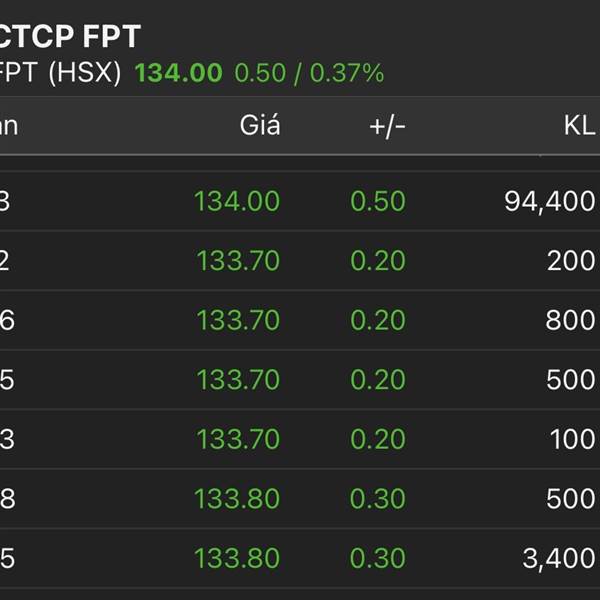Tap the FPT (HSX) ticker label
Viewport: 600px width, 600px height.
click(x=60, y=72)
